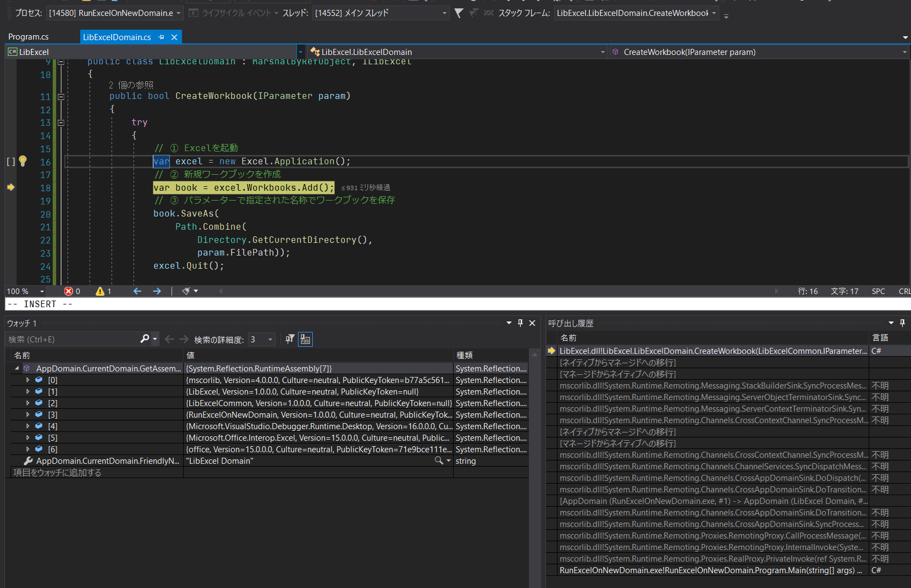The height and width of the screenshot is (588, 911).
Task: Pin the Watch 1 panel
Action: pos(520,323)
